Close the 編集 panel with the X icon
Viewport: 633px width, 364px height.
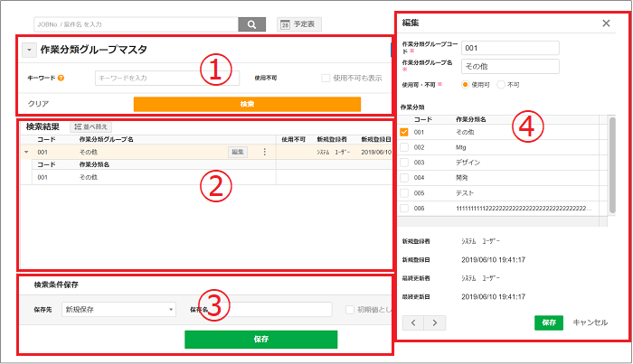[x=606, y=23]
